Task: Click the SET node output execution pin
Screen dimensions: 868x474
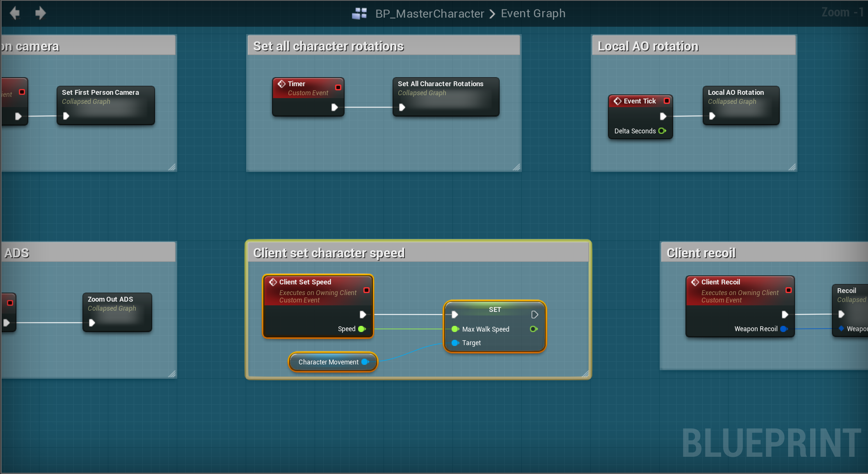Action: pos(535,314)
